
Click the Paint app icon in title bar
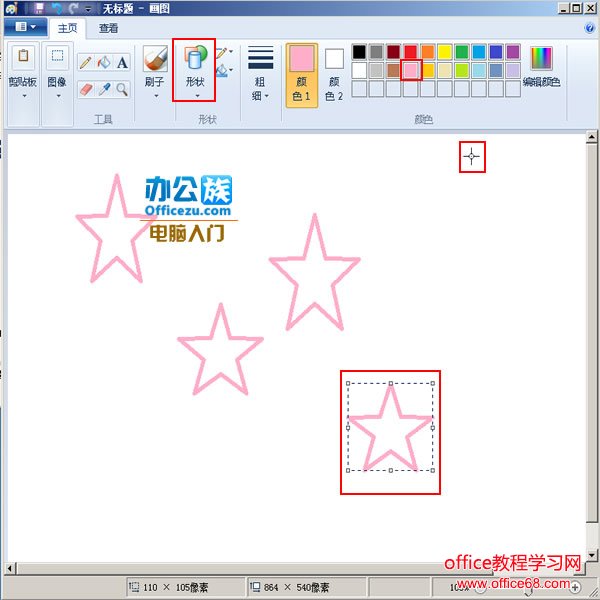(11, 8)
